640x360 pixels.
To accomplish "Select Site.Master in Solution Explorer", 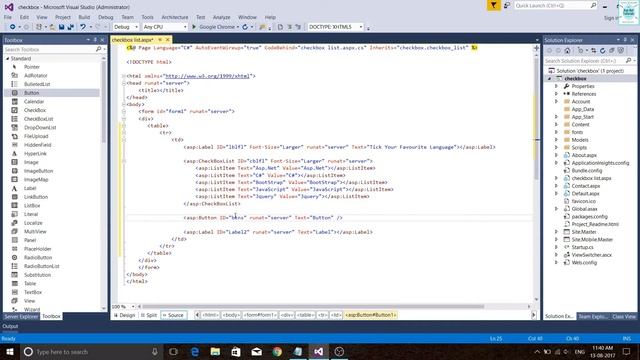I will pyautogui.click(x=584, y=232).
